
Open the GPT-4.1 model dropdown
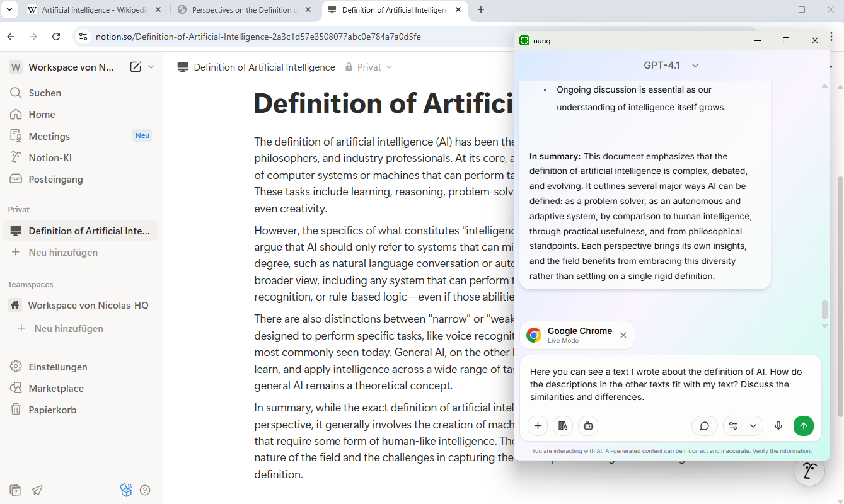671,66
